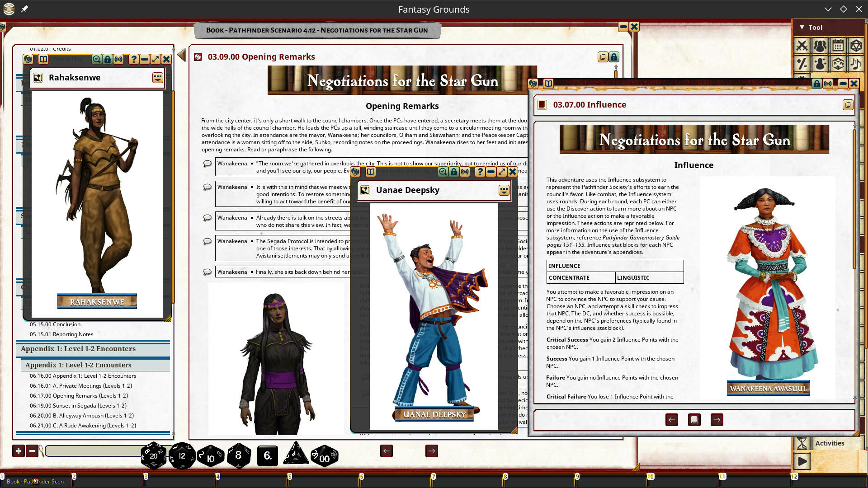The image size is (868, 488).
Task: Open the dropdown next to Uanae Deepsky's name
Action: pyautogui.click(x=504, y=190)
